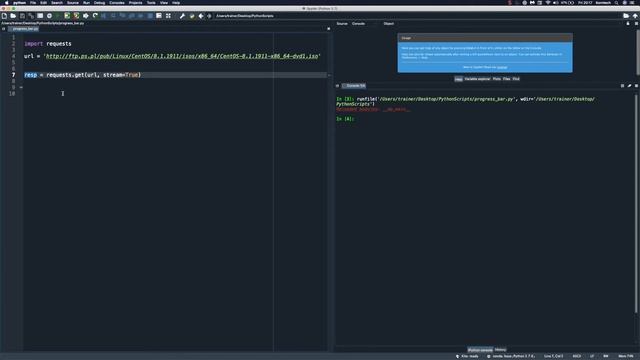Open file via folder toolbar icon
The height and width of the screenshot is (360, 640).
click(x=13, y=16)
